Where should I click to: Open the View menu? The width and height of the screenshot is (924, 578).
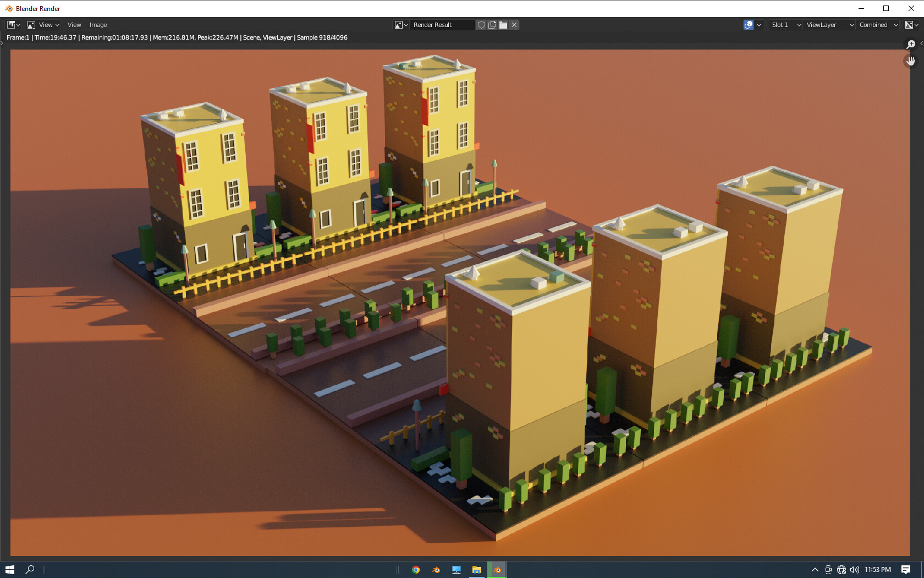[x=74, y=24]
